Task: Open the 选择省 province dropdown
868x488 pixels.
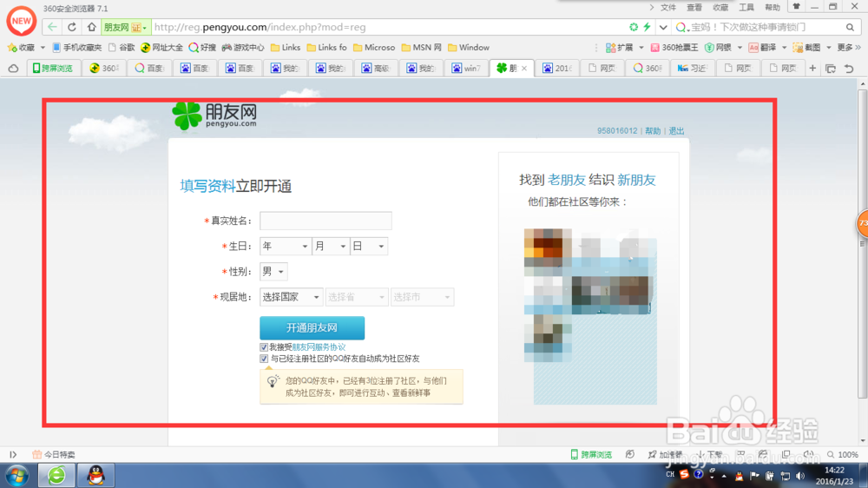Action: tap(357, 297)
